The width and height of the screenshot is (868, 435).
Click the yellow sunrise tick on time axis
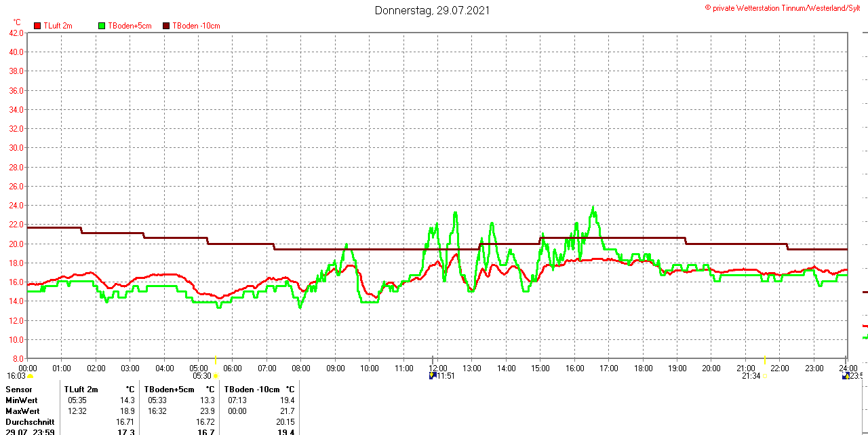click(x=216, y=360)
